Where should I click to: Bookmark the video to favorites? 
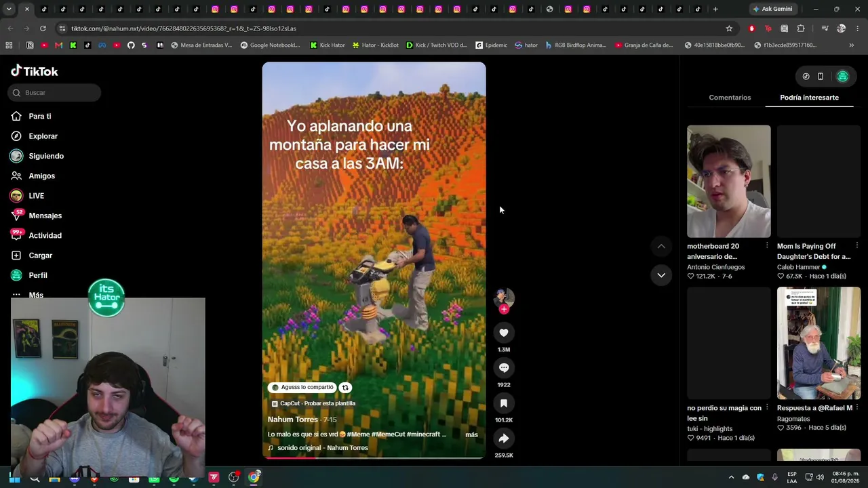pyautogui.click(x=504, y=403)
